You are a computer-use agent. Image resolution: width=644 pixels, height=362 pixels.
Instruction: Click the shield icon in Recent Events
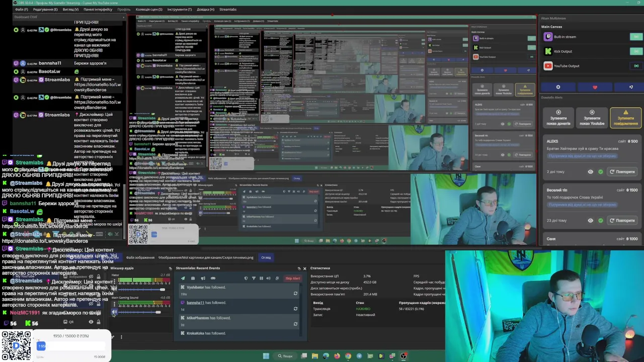246,278
